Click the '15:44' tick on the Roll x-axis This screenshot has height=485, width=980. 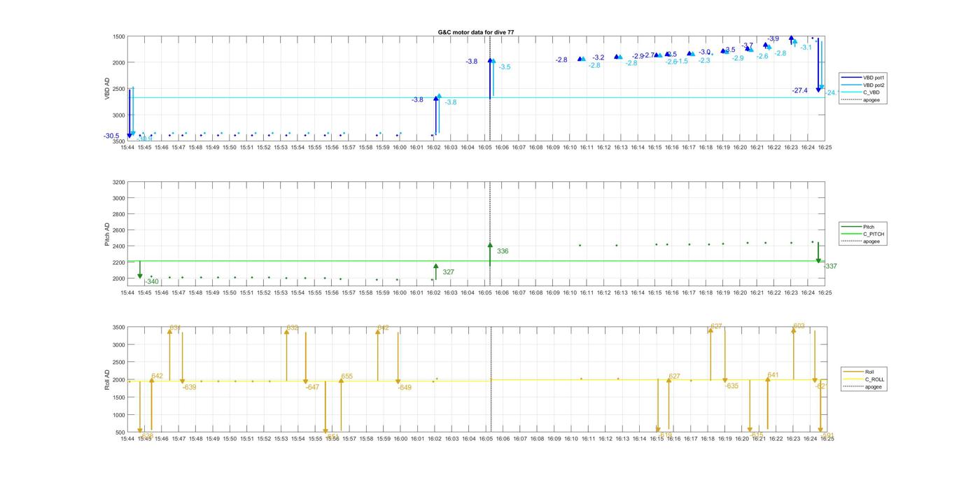click(127, 439)
